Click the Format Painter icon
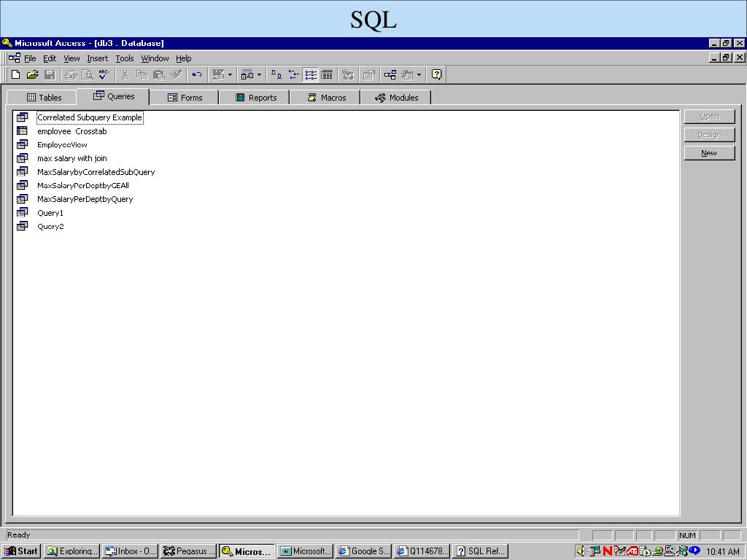 176,75
